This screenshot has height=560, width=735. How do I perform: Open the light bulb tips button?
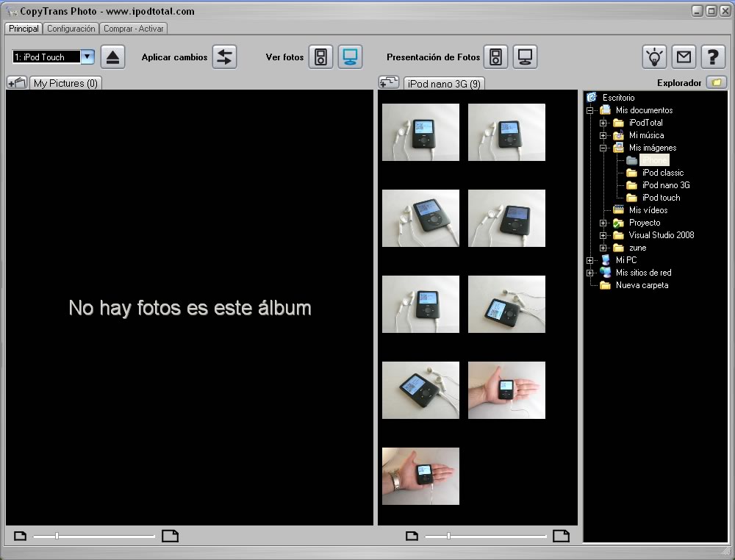(x=654, y=57)
